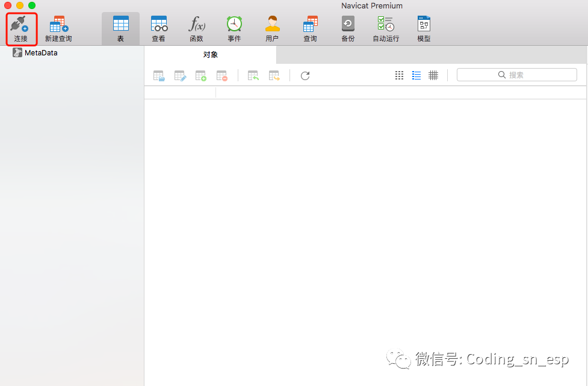Click the delete table minus icon
Viewport: 588px width, 386px height.
[x=222, y=76]
